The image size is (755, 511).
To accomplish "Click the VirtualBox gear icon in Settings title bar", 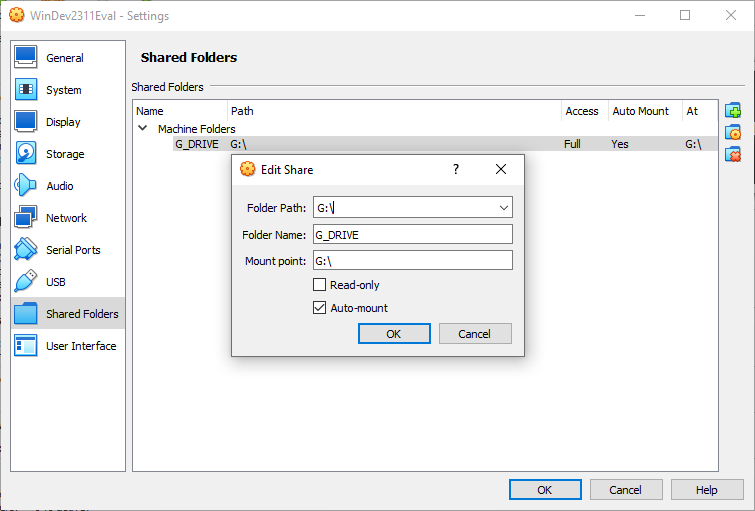I will click(x=16, y=15).
